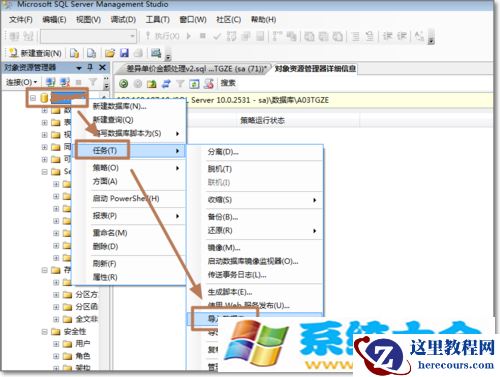The width and height of the screenshot is (500, 377).
Task: Click the yellow database cylinder icon in the tree
Action: click(44, 98)
